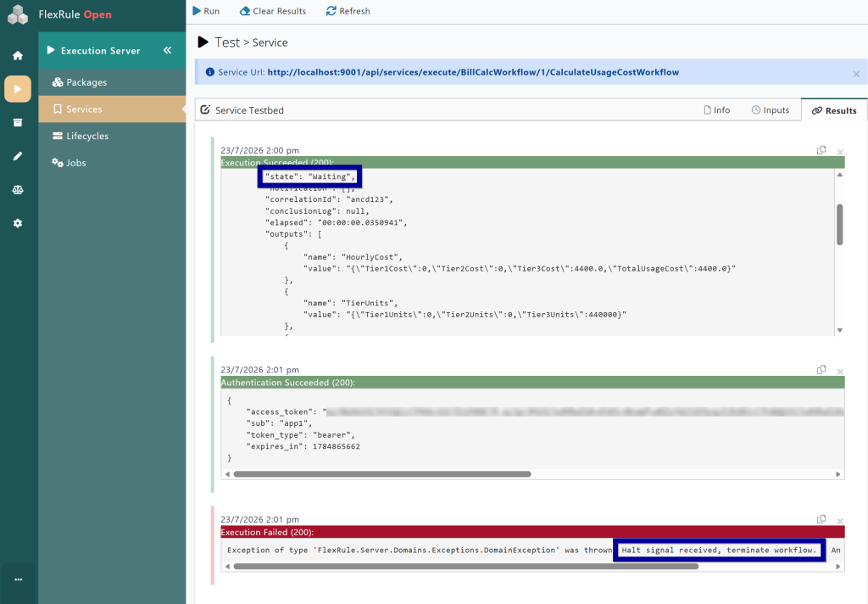Open the archive box icon in rail
Screen dimensions: 868x604
[18, 122]
